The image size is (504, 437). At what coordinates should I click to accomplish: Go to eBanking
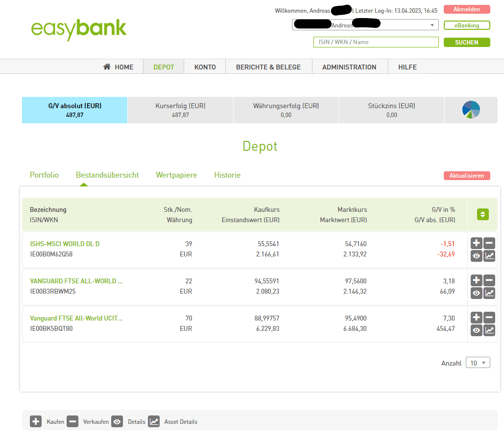tap(467, 25)
